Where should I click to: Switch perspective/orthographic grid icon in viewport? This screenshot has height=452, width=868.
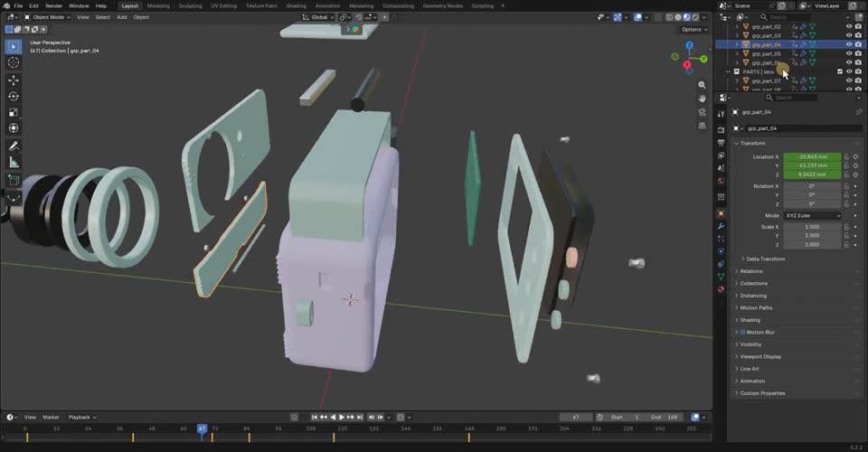point(702,126)
